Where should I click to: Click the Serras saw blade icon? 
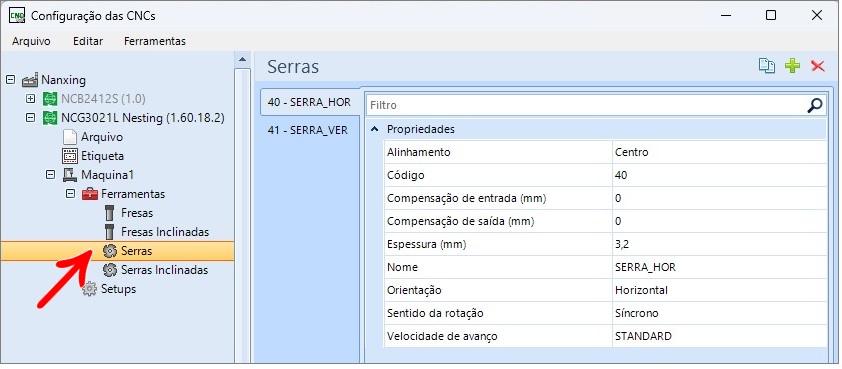(110, 251)
